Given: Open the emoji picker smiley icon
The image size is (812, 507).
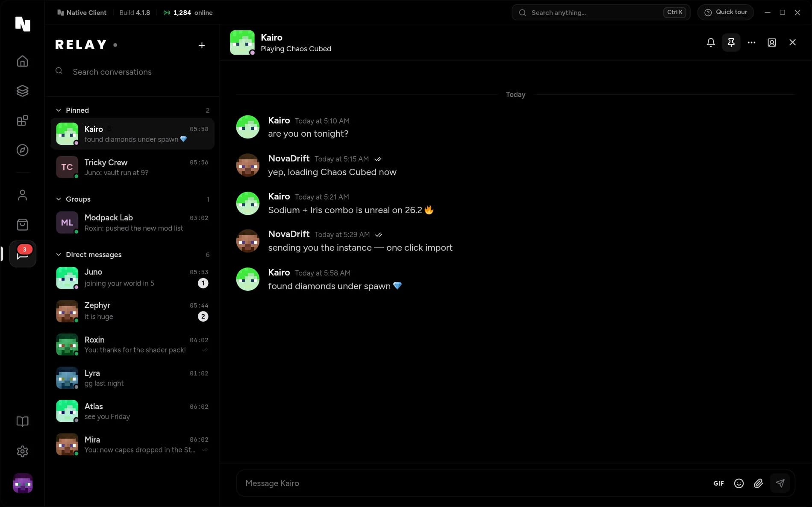Looking at the screenshot, I should pyautogui.click(x=739, y=483).
